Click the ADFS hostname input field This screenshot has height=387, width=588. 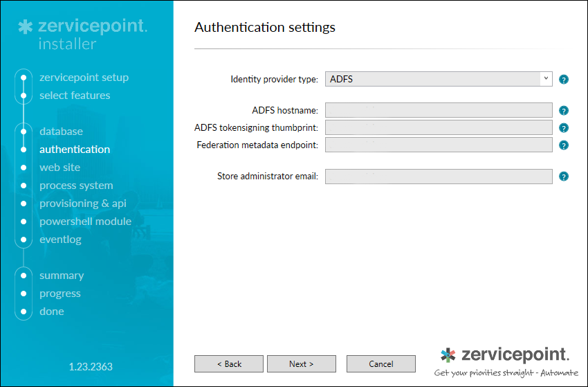pyautogui.click(x=439, y=110)
